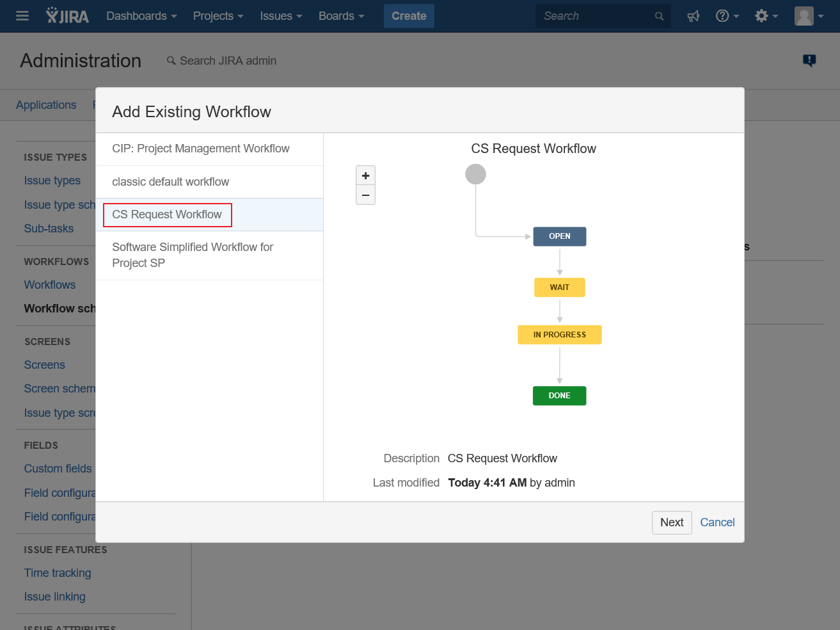Open Time tracking in sidebar
Viewport: 840px width, 630px height.
pyautogui.click(x=58, y=573)
